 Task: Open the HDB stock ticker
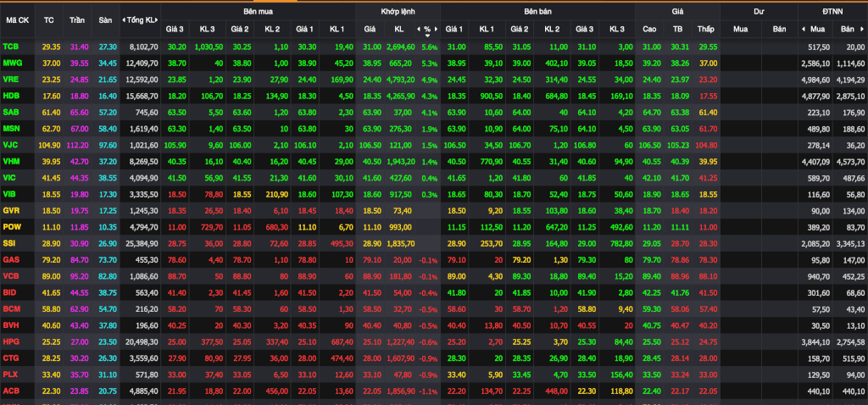10,97
